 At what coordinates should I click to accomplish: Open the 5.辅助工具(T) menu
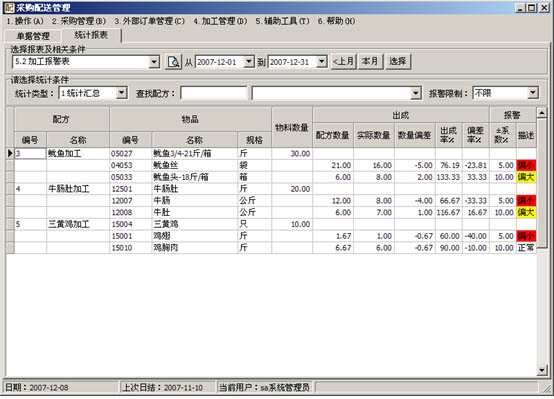point(282,21)
